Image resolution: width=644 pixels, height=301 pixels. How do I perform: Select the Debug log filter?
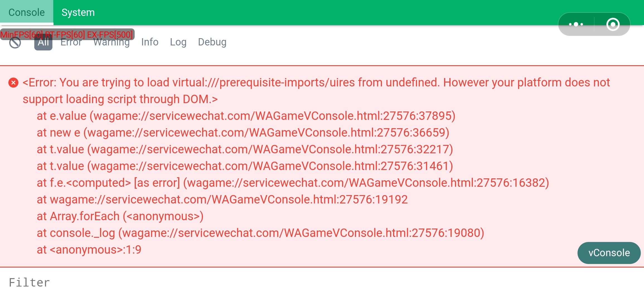coord(212,42)
